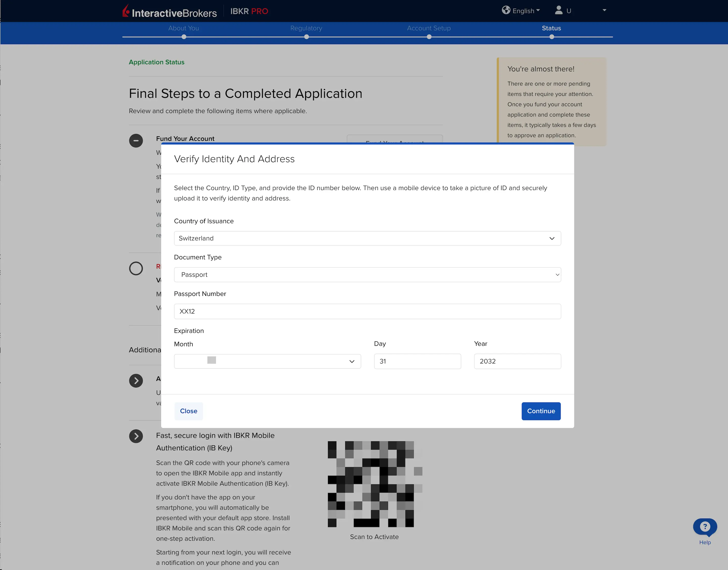Click the About You progress marker
Viewport: 728px width, 570px height.
coord(184,37)
